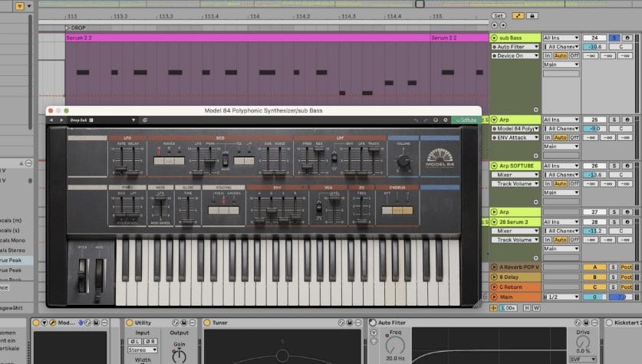Open the Device On parameter chooser
The image size is (642, 364).
(515, 56)
